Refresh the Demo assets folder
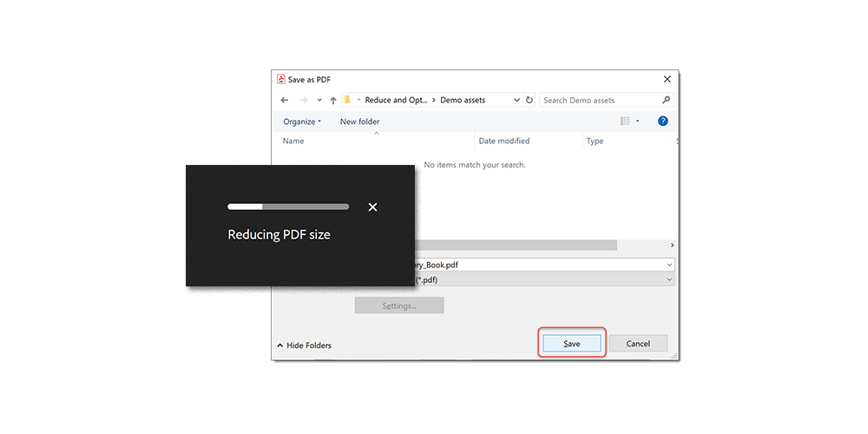Viewport: 868px width, 434px height. pos(529,100)
